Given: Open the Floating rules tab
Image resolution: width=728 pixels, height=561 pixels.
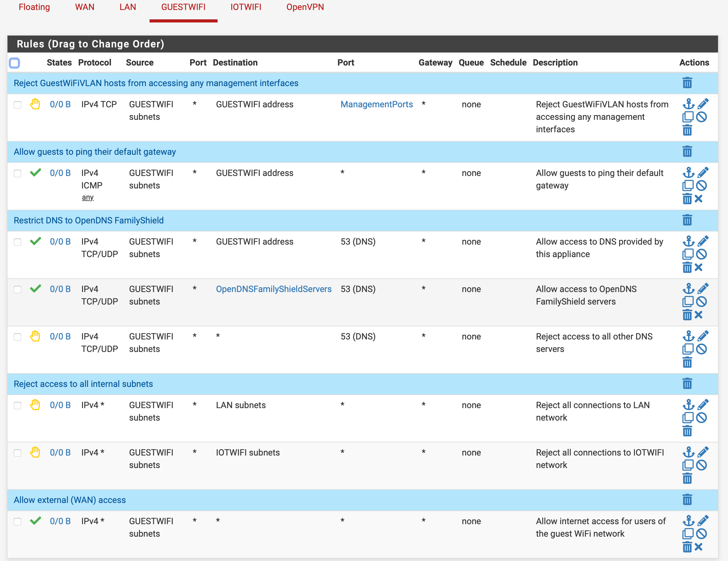Looking at the screenshot, I should point(34,7).
